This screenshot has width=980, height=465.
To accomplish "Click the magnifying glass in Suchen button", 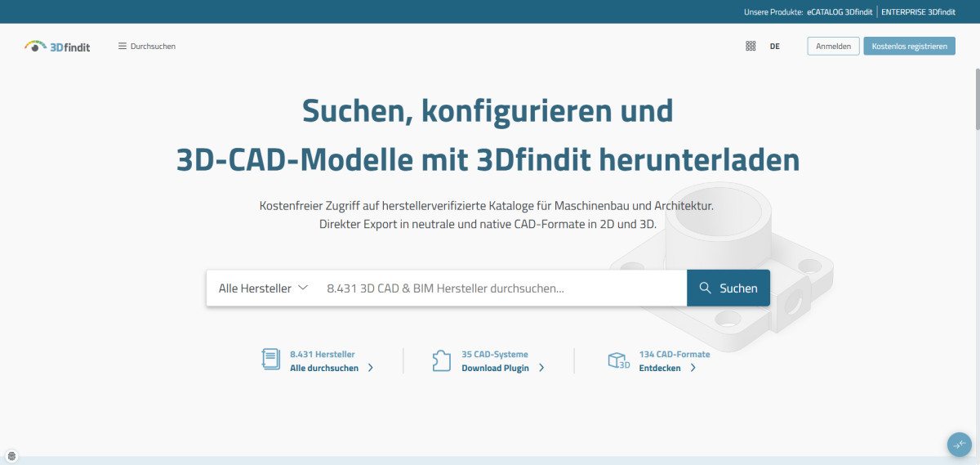I will coord(706,288).
